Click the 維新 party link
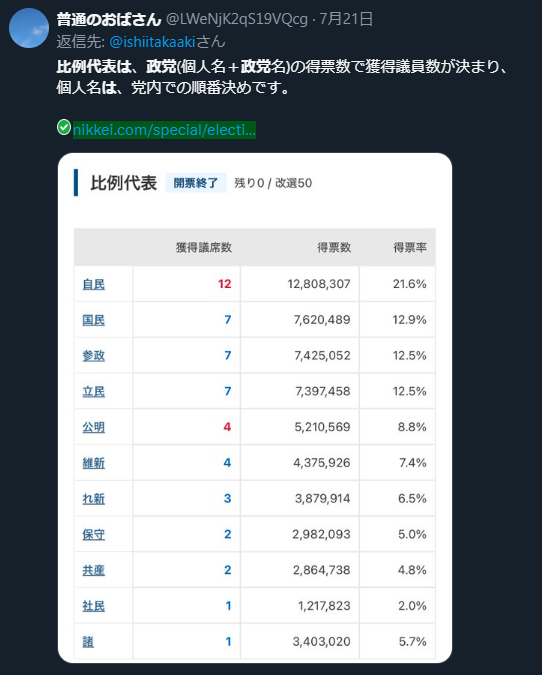Screen dimensions: 542x675 click(93, 463)
